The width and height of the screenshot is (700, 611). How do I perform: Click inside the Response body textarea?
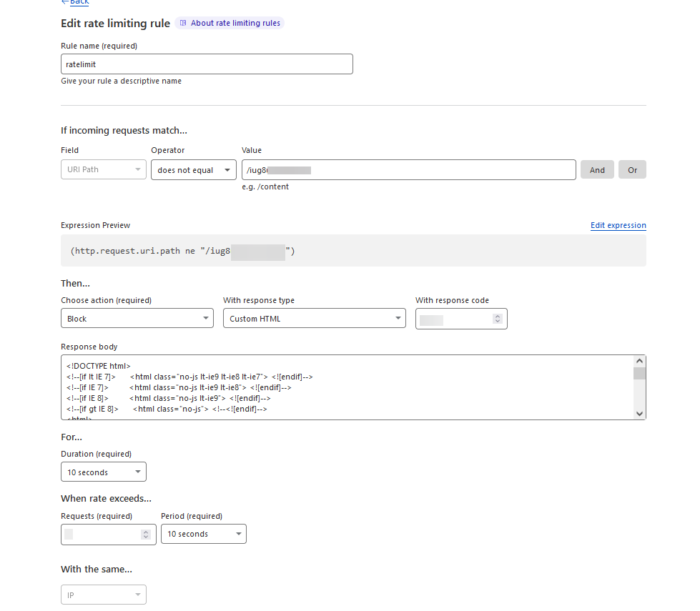coord(346,387)
